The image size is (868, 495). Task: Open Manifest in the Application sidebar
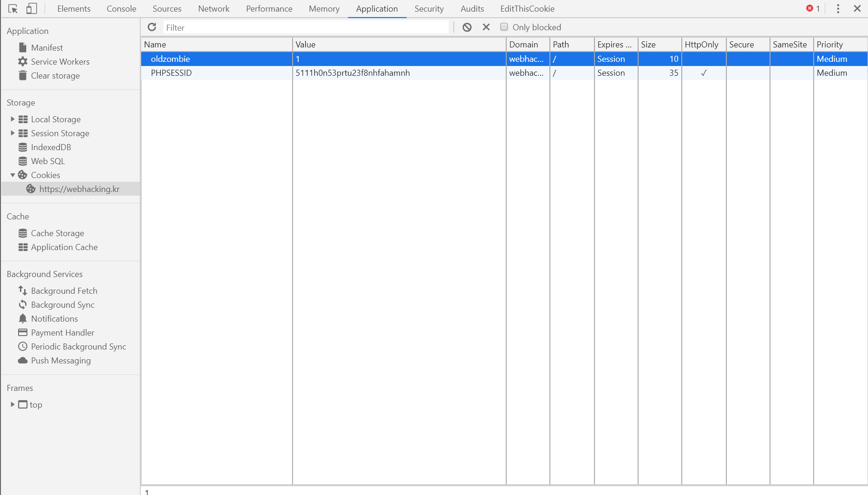47,47
